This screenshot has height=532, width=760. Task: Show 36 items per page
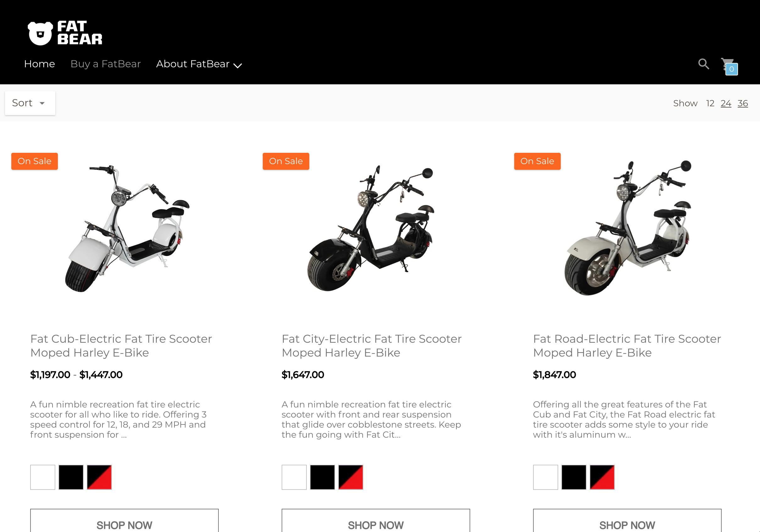[x=742, y=103]
